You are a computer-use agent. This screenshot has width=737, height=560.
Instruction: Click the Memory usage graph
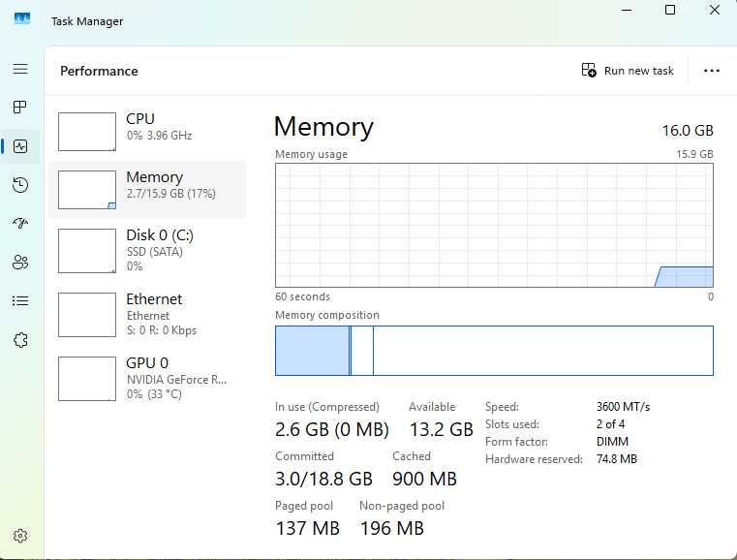[x=494, y=225]
